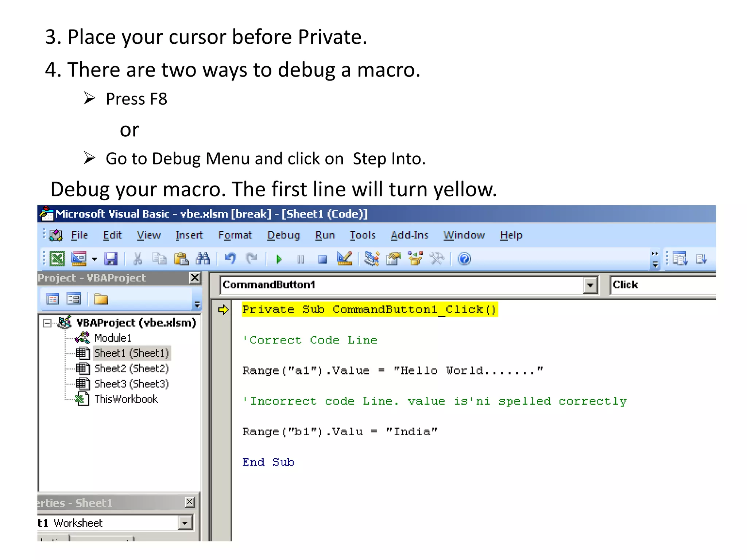The width and height of the screenshot is (747, 560).
Task: Open the Format menu
Action: point(235,235)
